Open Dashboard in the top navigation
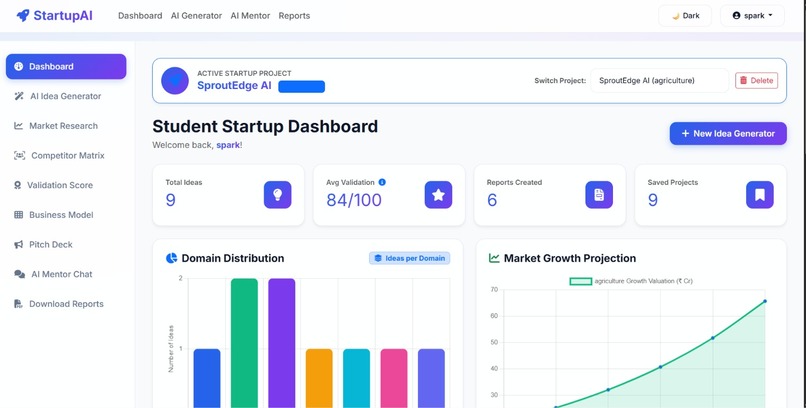Viewport: 806px width, 408px height. click(140, 16)
